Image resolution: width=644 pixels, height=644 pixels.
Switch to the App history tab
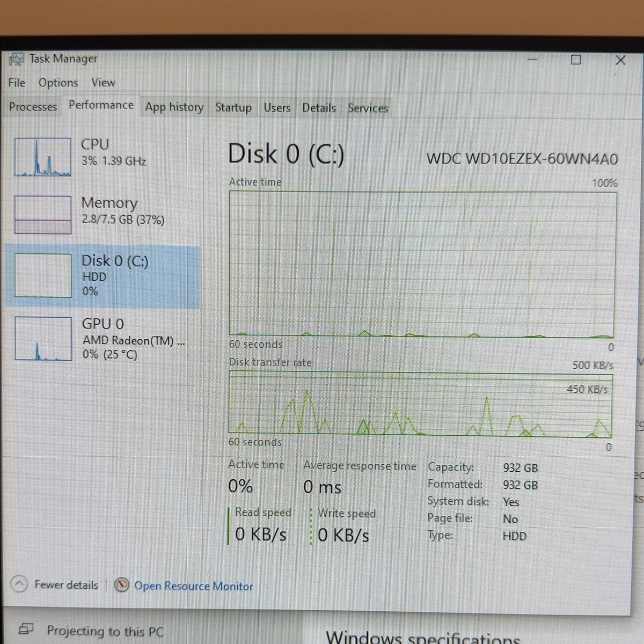(x=174, y=107)
